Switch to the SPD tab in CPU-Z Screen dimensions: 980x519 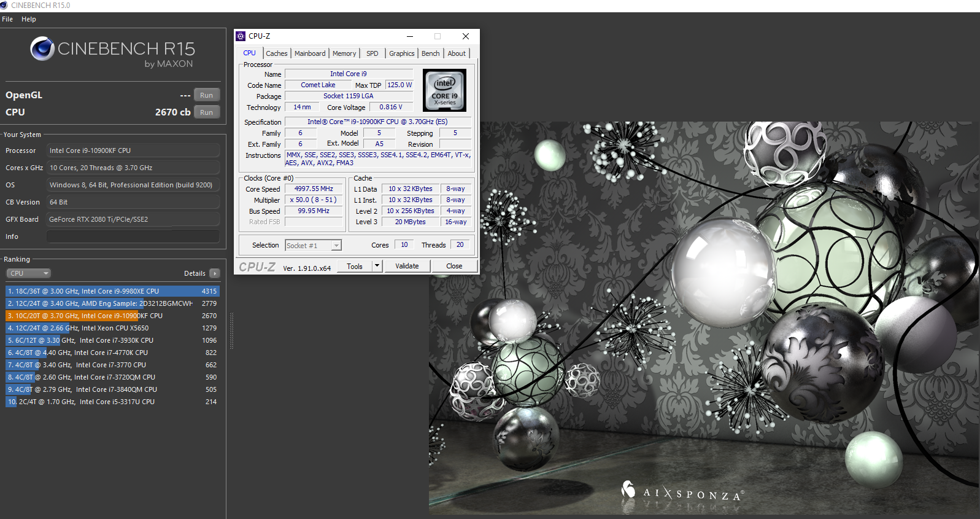point(372,53)
